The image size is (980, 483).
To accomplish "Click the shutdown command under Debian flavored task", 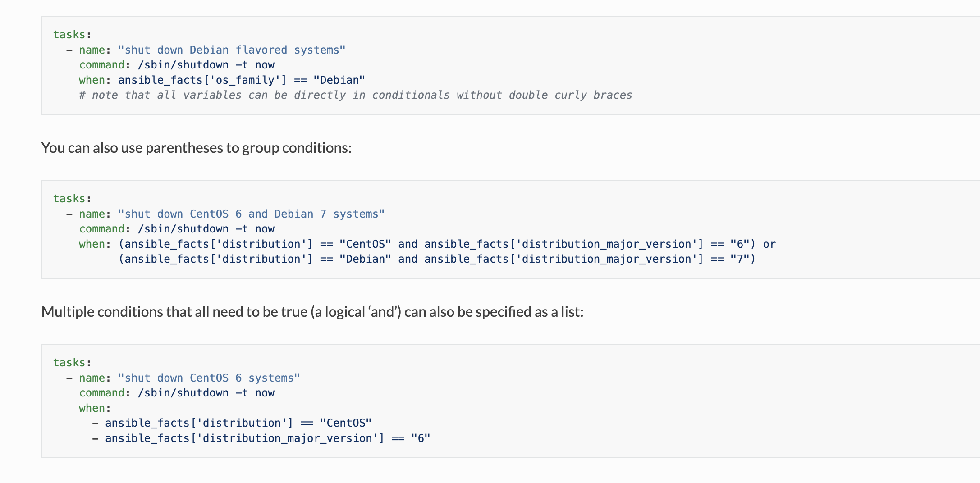I will [x=206, y=65].
